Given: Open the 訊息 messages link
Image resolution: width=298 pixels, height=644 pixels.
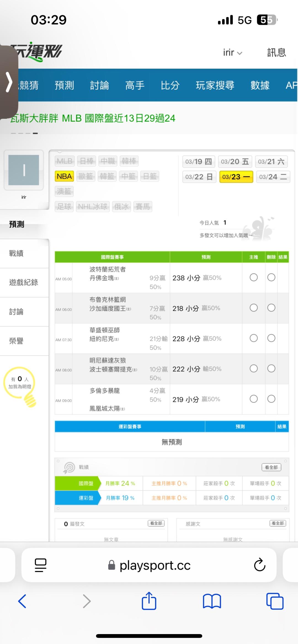Looking at the screenshot, I should coord(276,52).
